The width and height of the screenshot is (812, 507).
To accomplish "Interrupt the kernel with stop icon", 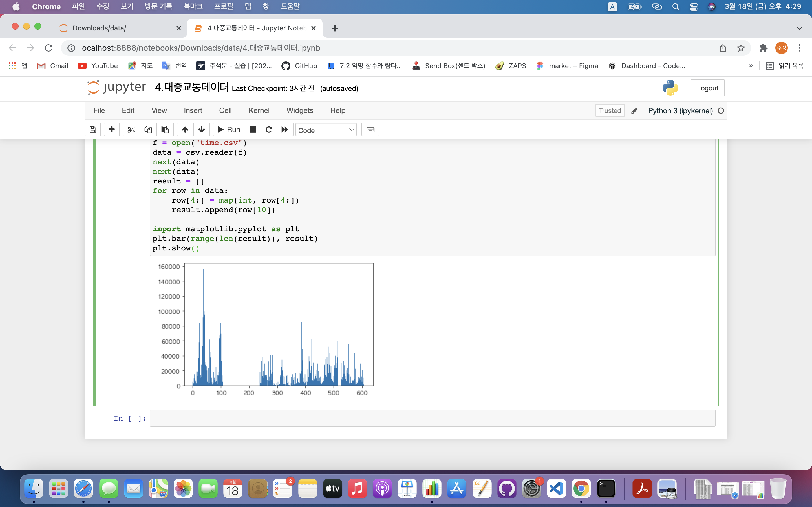I will point(253,130).
